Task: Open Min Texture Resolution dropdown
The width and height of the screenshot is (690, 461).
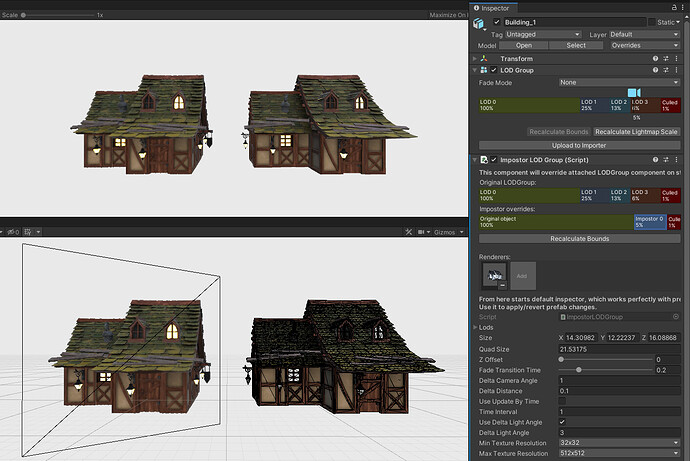Action: click(x=619, y=443)
